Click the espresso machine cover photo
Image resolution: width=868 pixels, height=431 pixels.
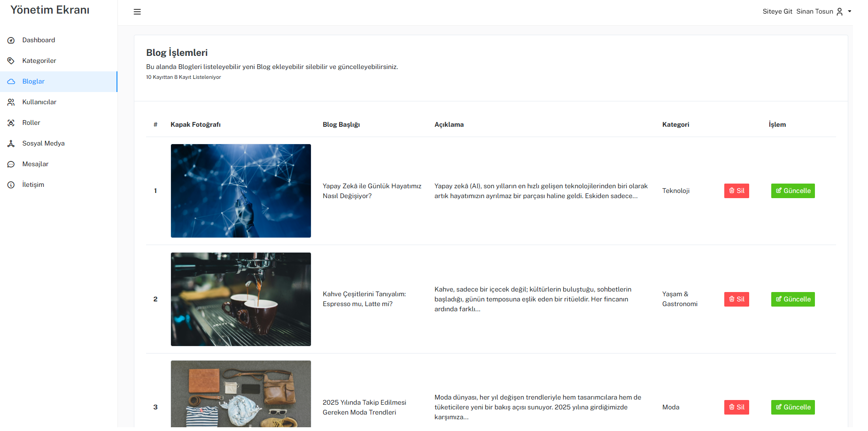[240, 299]
